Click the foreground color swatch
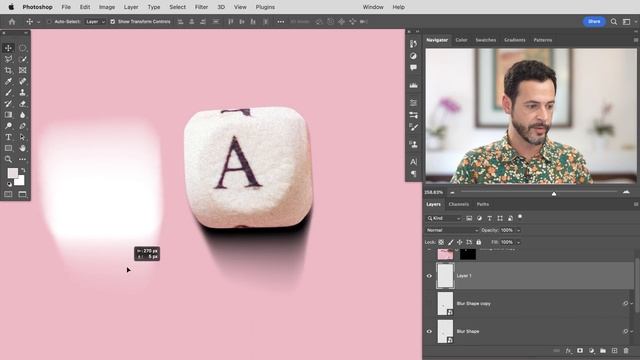Viewport: 640px width, 360px height. (12, 173)
